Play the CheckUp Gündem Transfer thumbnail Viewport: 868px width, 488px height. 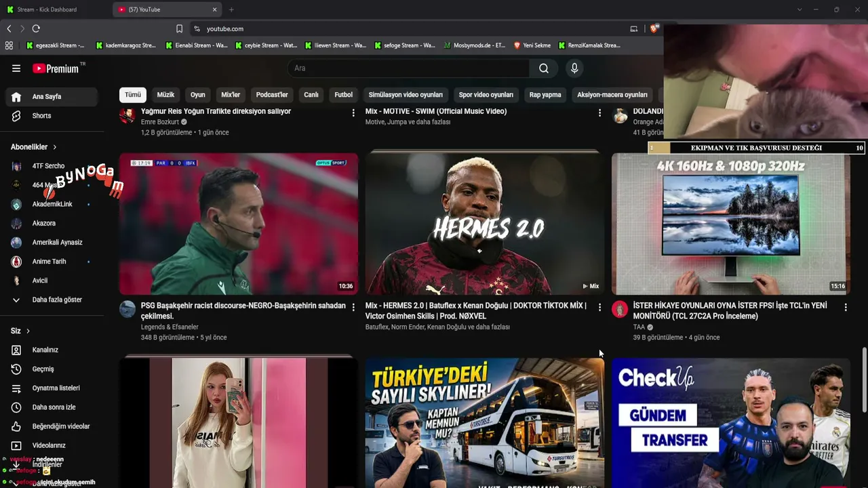(x=731, y=423)
